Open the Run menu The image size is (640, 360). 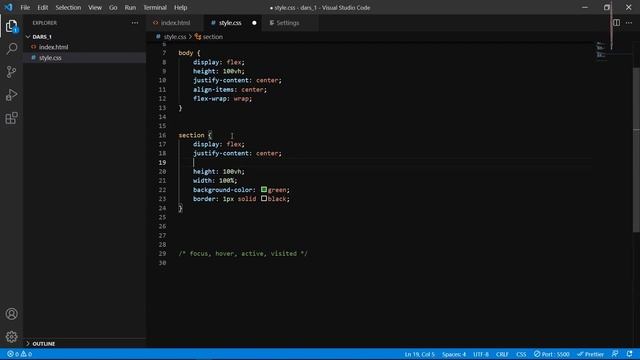coord(130,7)
